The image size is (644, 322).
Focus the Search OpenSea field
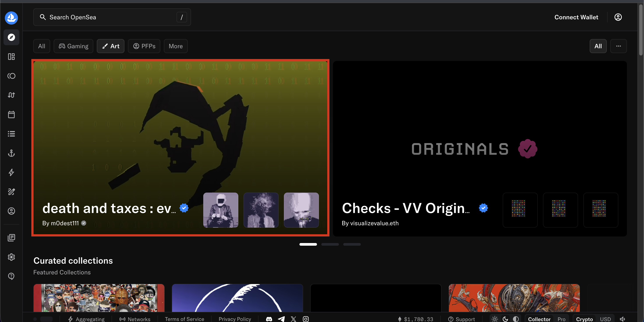[112, 17]
